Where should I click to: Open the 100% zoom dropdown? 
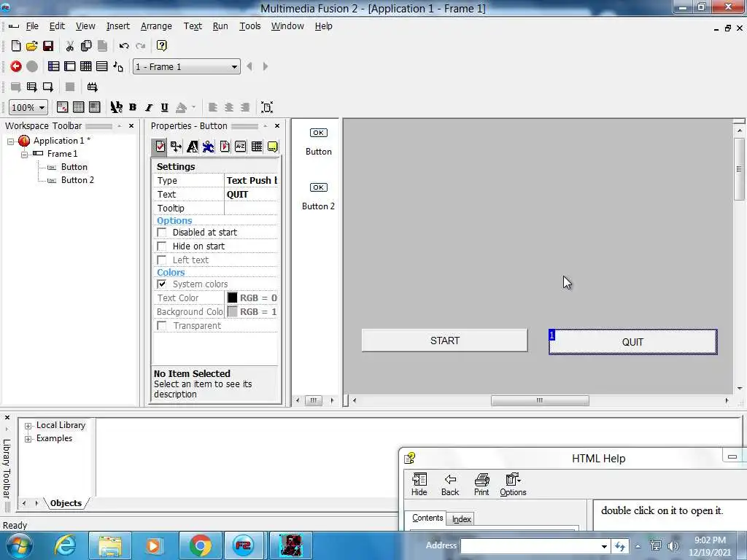point(42,108)
